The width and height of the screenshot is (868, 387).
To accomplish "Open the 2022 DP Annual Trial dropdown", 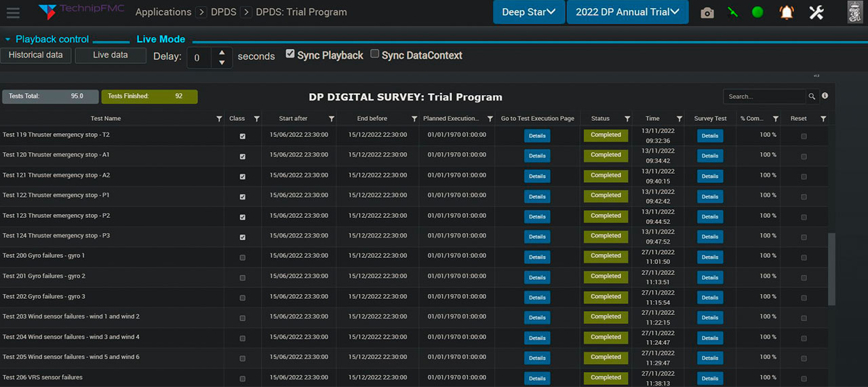I will [627, 12].
